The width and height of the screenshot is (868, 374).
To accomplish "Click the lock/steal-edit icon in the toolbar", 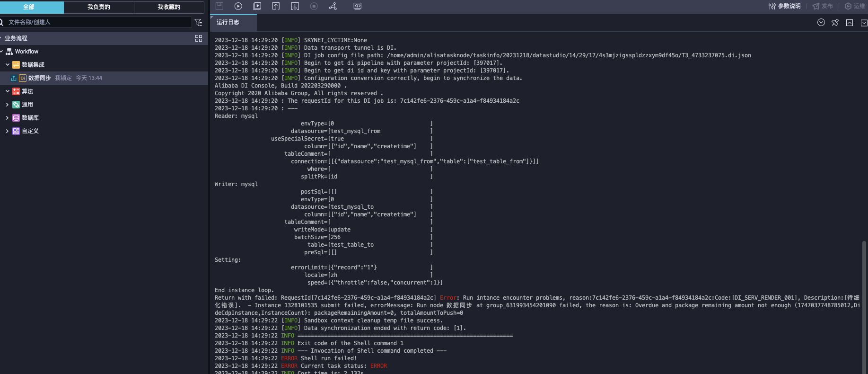I will point(295,6).
